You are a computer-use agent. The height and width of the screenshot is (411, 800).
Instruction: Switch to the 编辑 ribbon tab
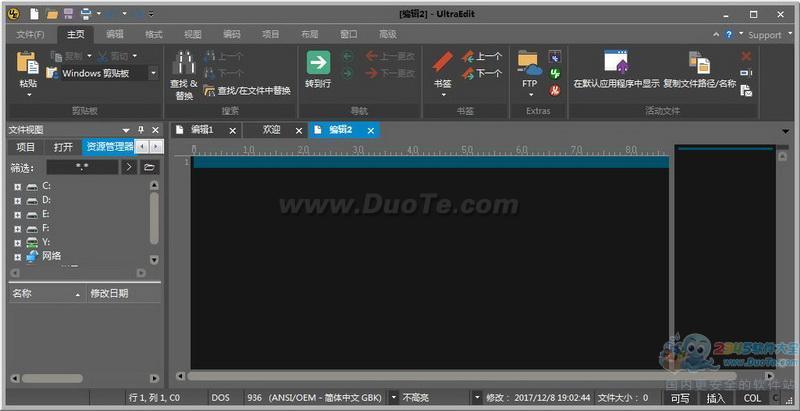point(115,35)
